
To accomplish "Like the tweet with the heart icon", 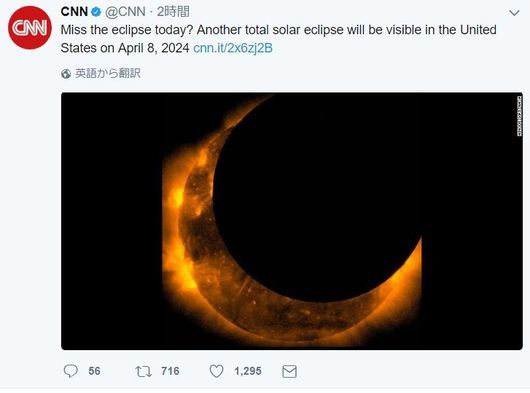I will tap(216, 371).
